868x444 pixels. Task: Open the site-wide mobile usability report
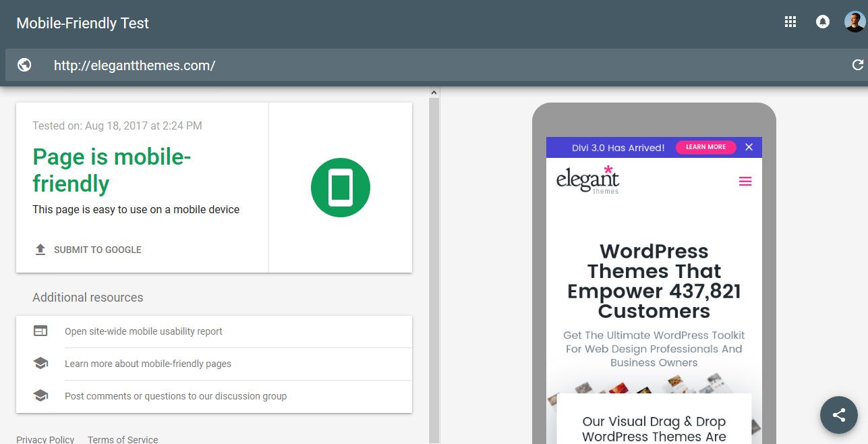143,331
